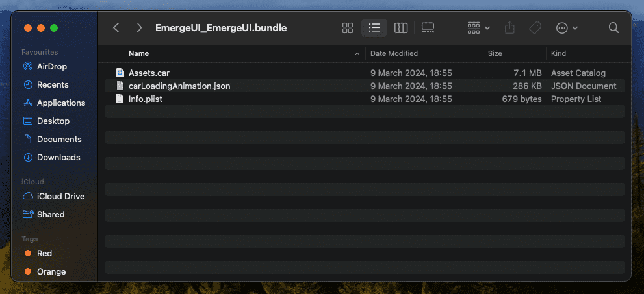Open the More actions dropdown
The image size is (644, 294).
567,28
